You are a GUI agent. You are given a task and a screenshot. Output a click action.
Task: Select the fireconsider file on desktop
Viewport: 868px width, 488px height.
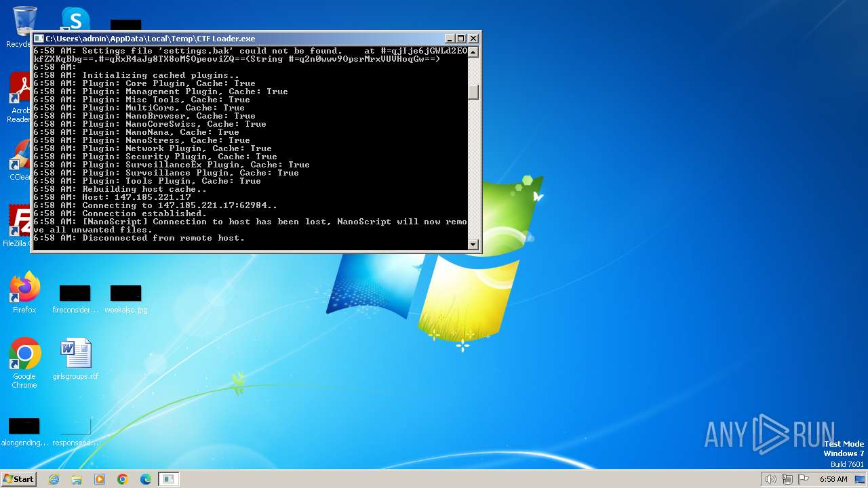(x=75, y=300)
